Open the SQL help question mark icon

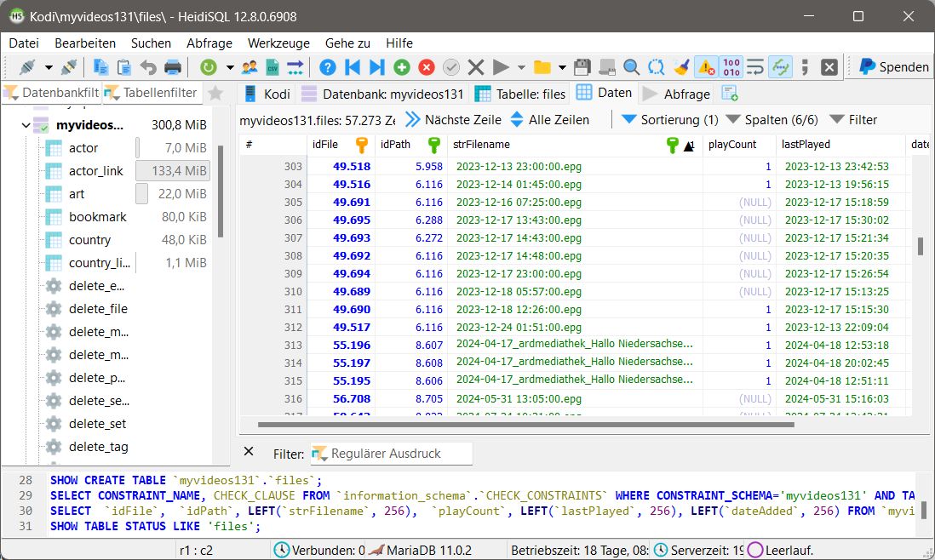tap(327, 67)
